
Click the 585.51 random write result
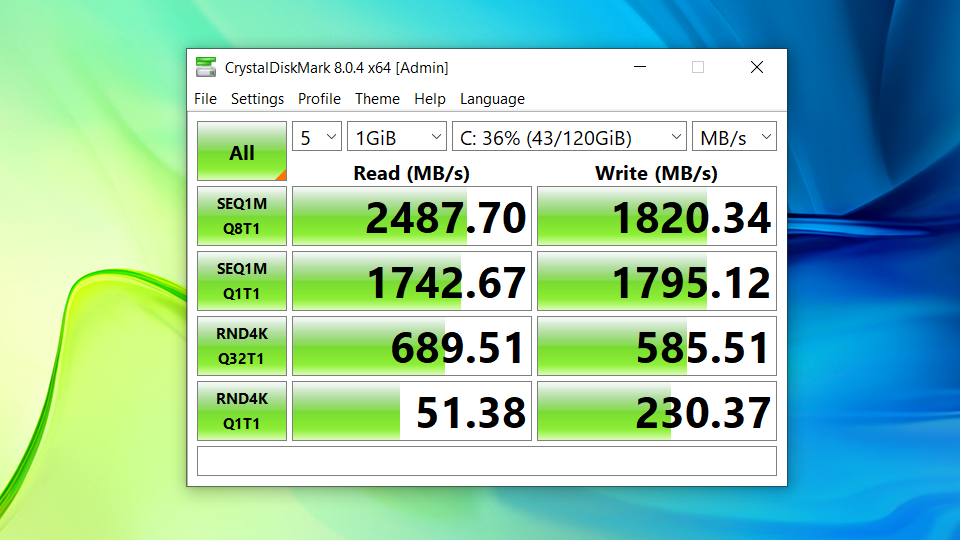[x=657, y=346]
